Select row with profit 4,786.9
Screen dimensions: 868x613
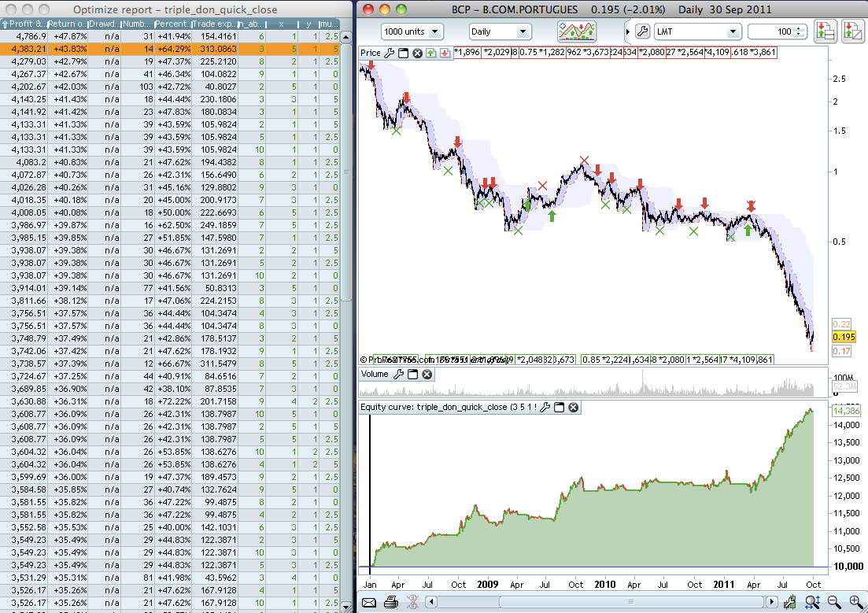click(169, 36)
